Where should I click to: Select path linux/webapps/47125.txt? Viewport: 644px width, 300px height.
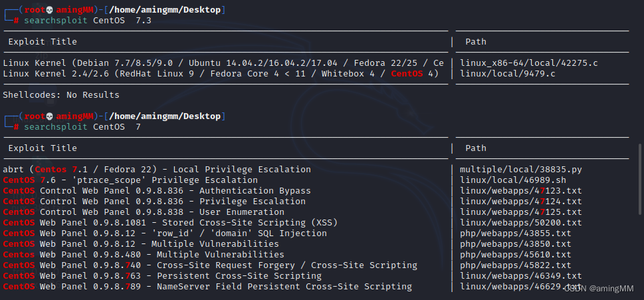[x=521, y=212]
